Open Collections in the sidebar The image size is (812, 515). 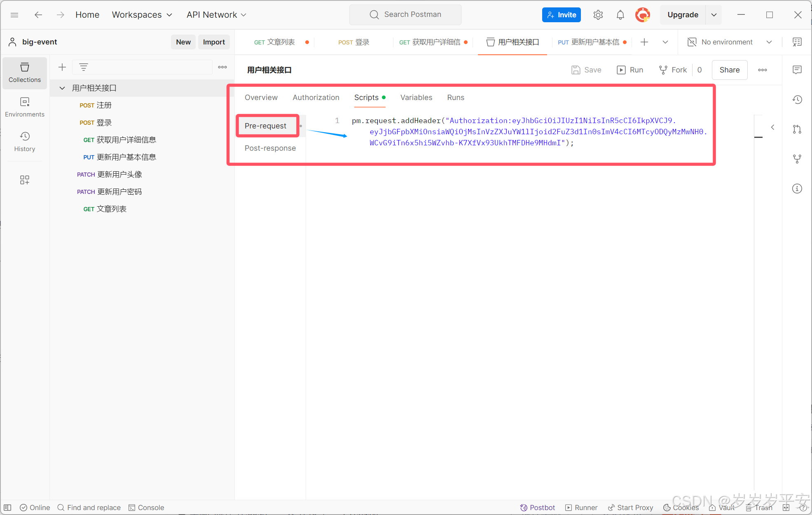pyautogui.click(x=25, y=73)
